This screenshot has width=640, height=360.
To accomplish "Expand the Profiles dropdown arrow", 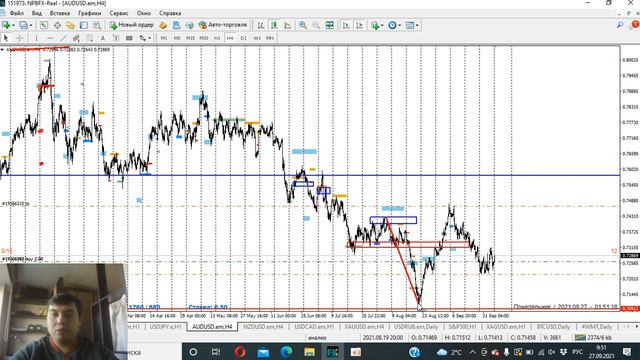I will click(31, 25).
